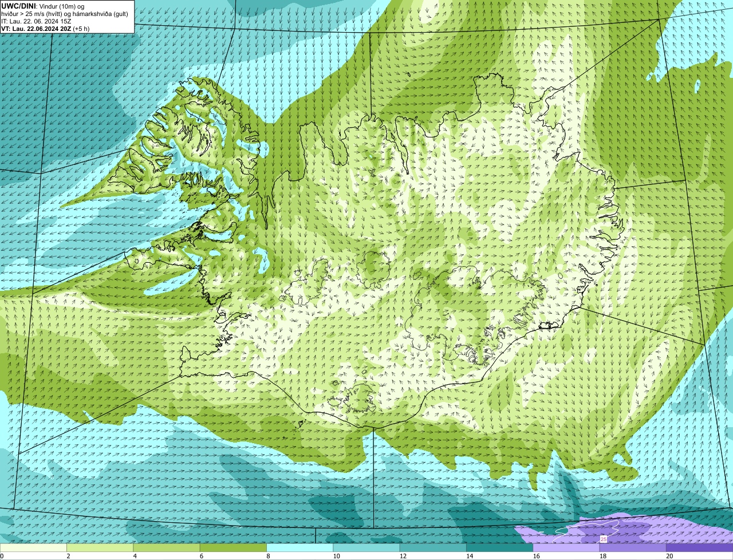Click the '25' gust contour label on the map

click(604, 539)
